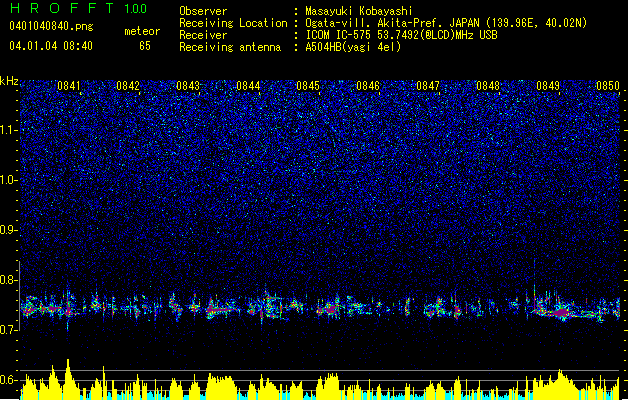This screenshot has height=400, width=629.
Task: Click the meteor count value 65
Action: tap(145, 46)
